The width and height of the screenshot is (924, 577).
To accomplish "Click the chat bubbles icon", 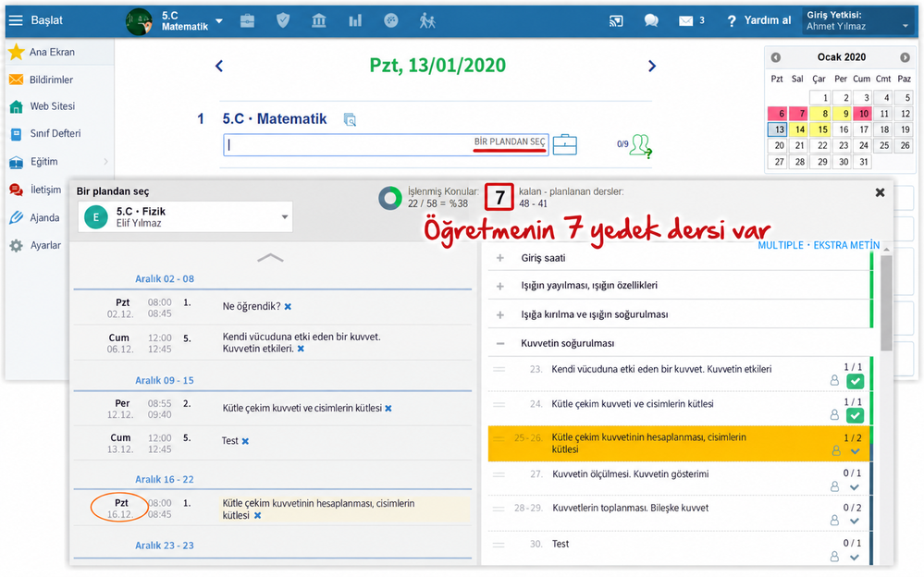I will tap(651, 21).
